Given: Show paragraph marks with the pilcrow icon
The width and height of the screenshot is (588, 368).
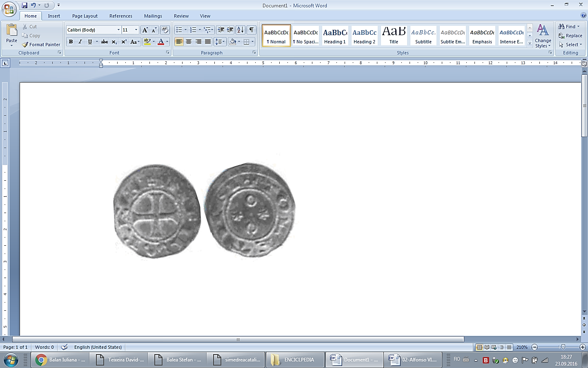Looking at the screenshot, I should tap(252, 30).
